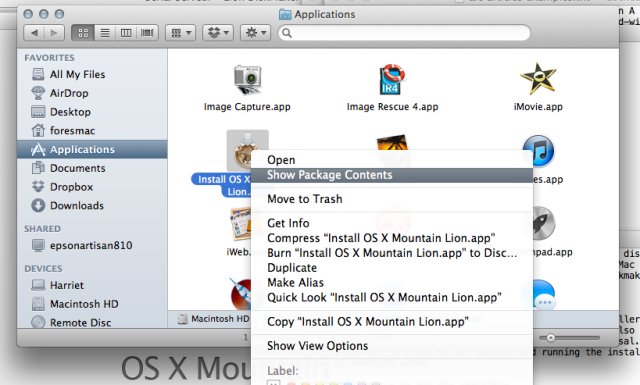
Task: Switch to Cover Flow view
Action: 147,33
